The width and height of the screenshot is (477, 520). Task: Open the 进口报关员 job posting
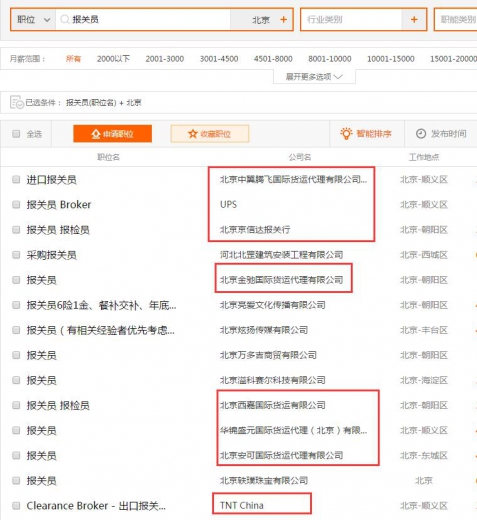click(x=52, y=180)
